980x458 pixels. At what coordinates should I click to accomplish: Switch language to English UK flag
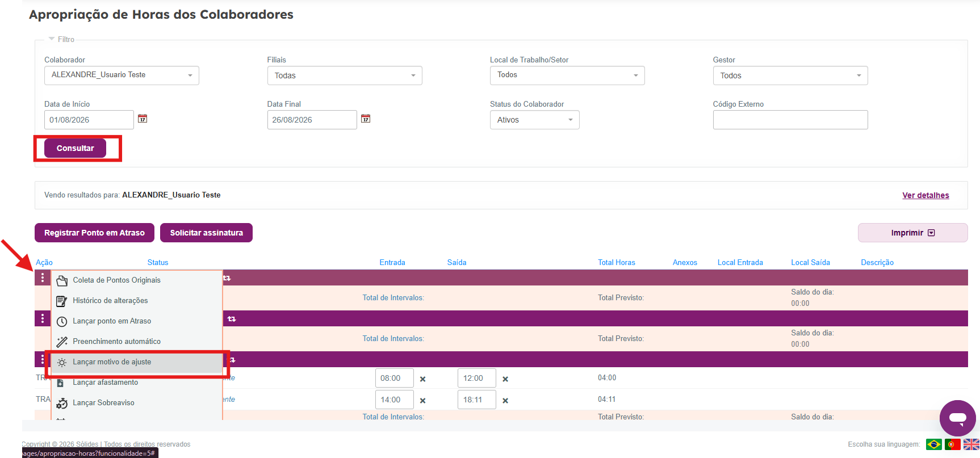971,444
